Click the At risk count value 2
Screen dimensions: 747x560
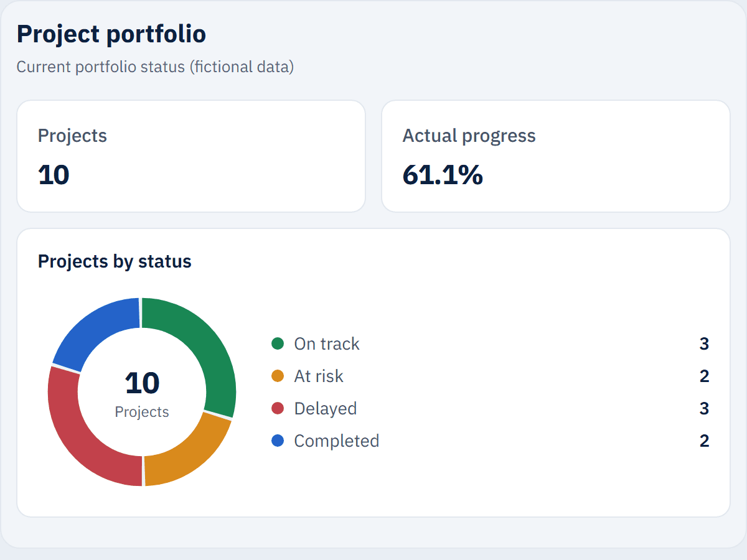click(704, 376)
